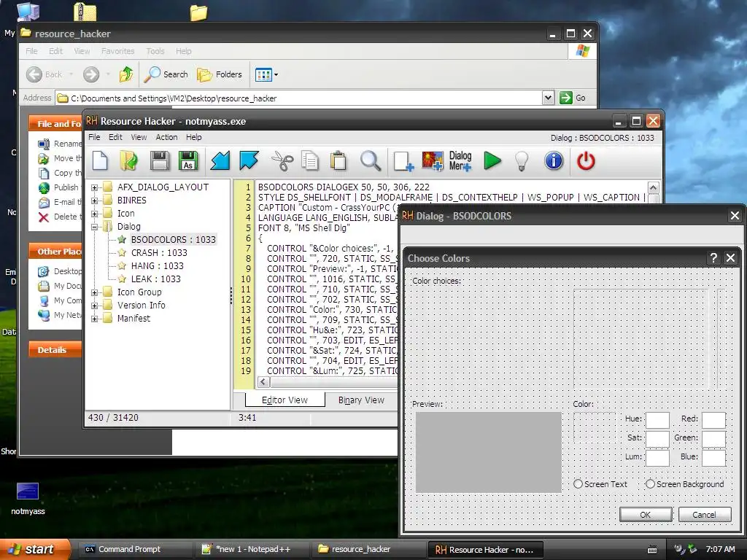Image resolution: width=747 pixels, height=560 pixels.
Task: Switch to Command Prompt taskbar button
Action: coord(133,549)
